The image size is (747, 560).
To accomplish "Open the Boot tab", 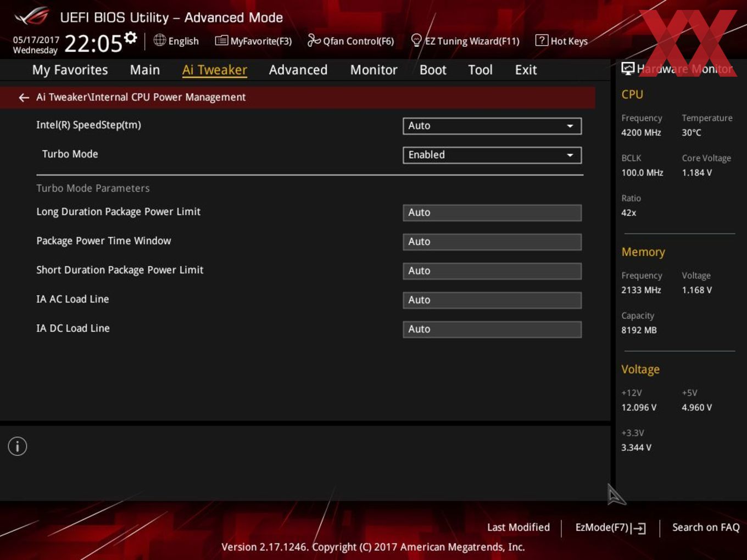I will pyautogui.click(x=433, y=70).
